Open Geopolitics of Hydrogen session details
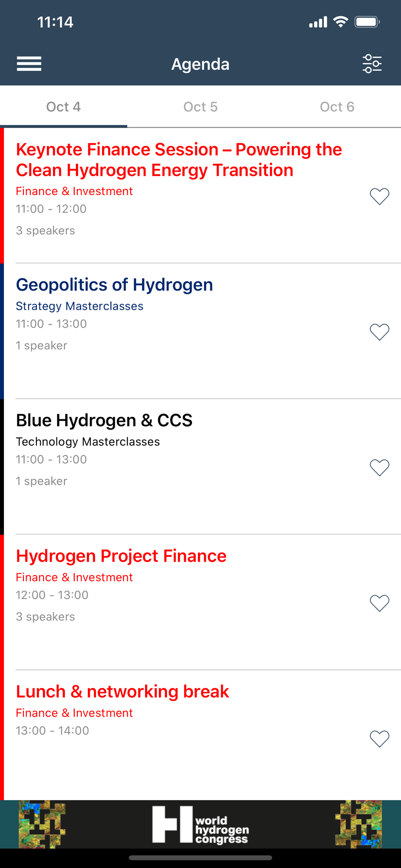Screen dimensions: 401x868 point(115,285)
